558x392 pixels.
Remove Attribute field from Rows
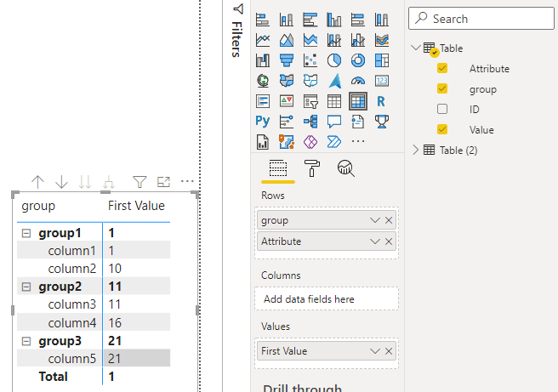(389, 241)
